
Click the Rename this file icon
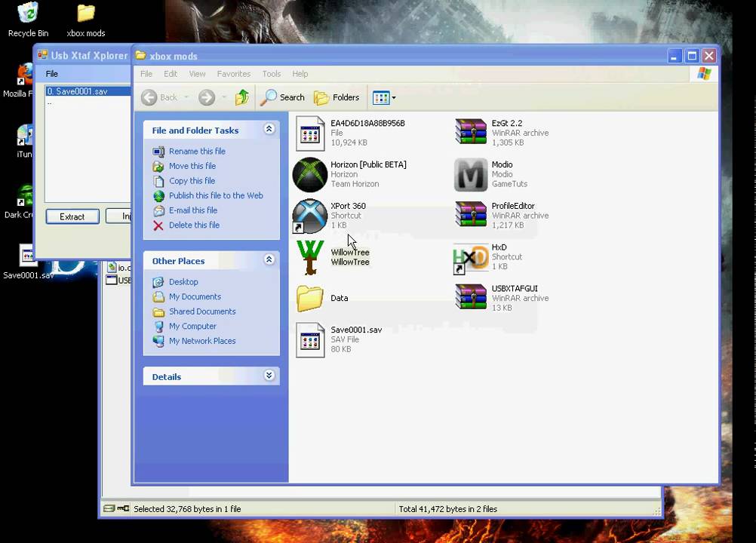(158, 152)
